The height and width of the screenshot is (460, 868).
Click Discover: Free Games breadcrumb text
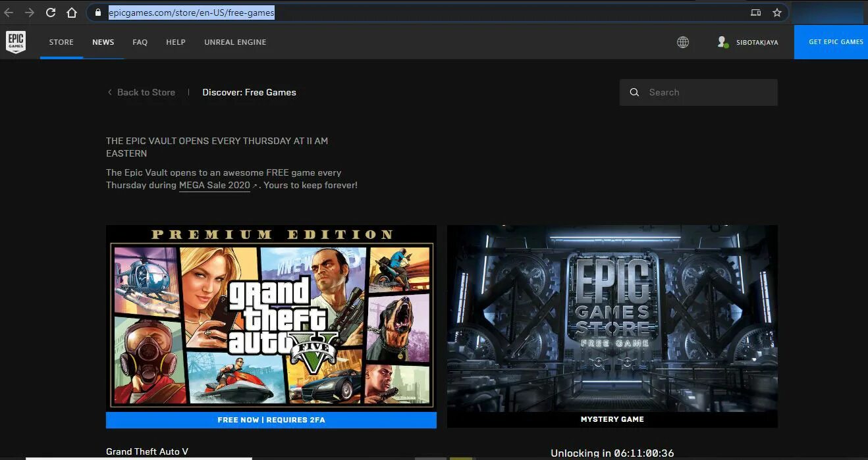[250, 93]
